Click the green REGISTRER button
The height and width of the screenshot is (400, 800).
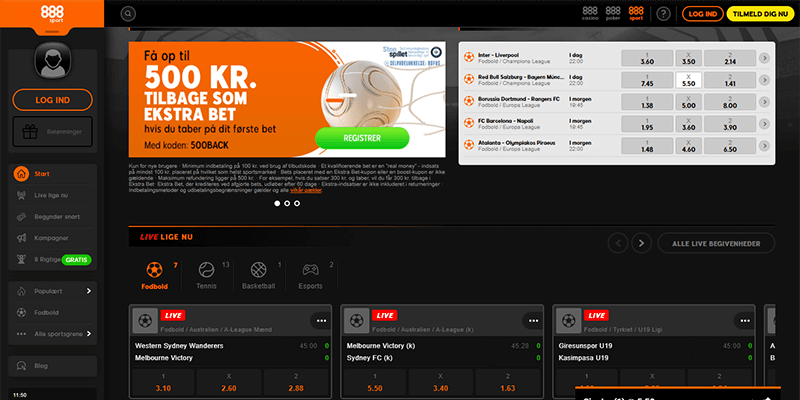362,138
